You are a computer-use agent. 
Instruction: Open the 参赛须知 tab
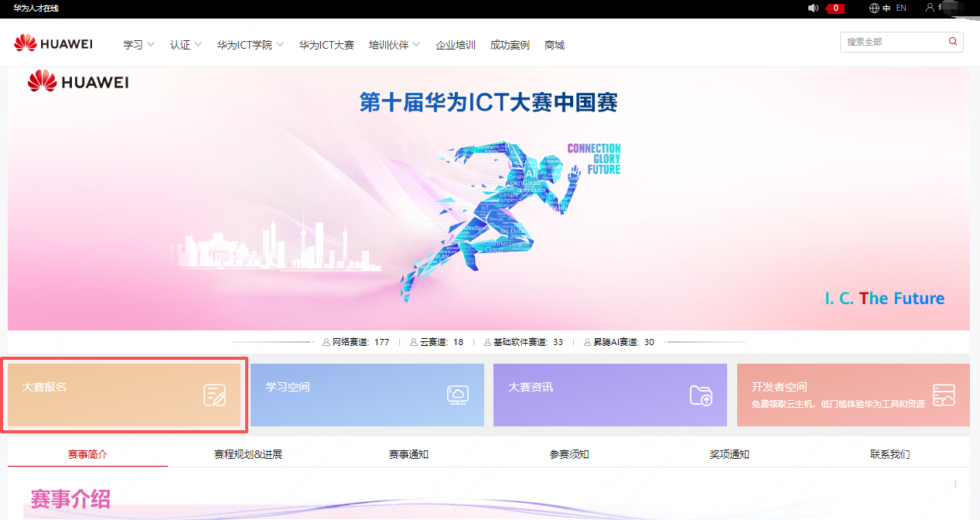[568, 454]
